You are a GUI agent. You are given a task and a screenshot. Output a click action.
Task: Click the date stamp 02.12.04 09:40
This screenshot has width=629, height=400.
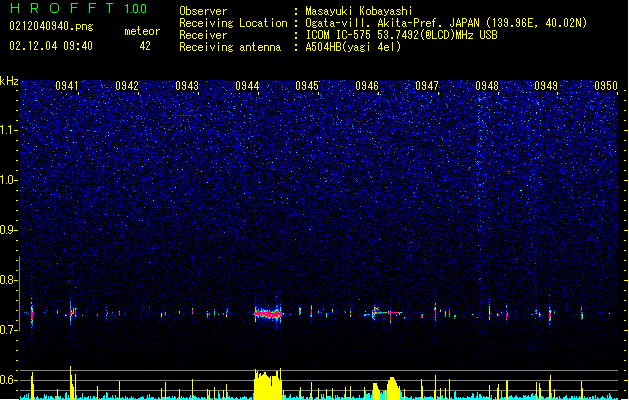tap(51, 46)
